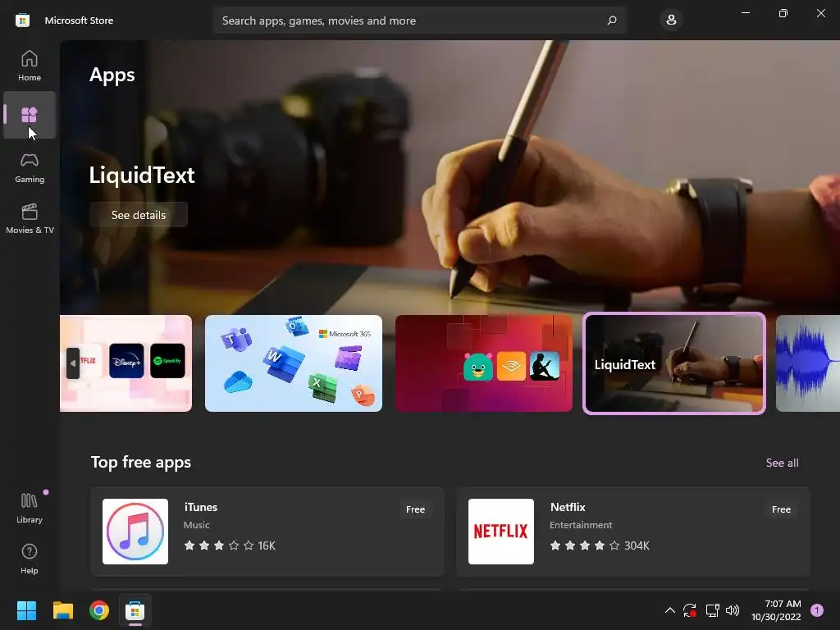
Task: Open the Movies & TV section
Action: pos(30,219)
